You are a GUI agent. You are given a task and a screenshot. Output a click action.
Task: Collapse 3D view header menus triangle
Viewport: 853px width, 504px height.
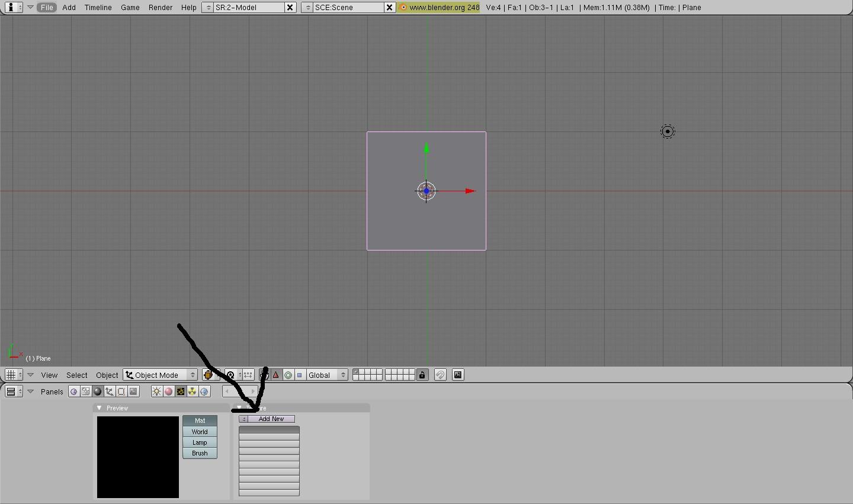pyautogui.click(x=30, y=375)
